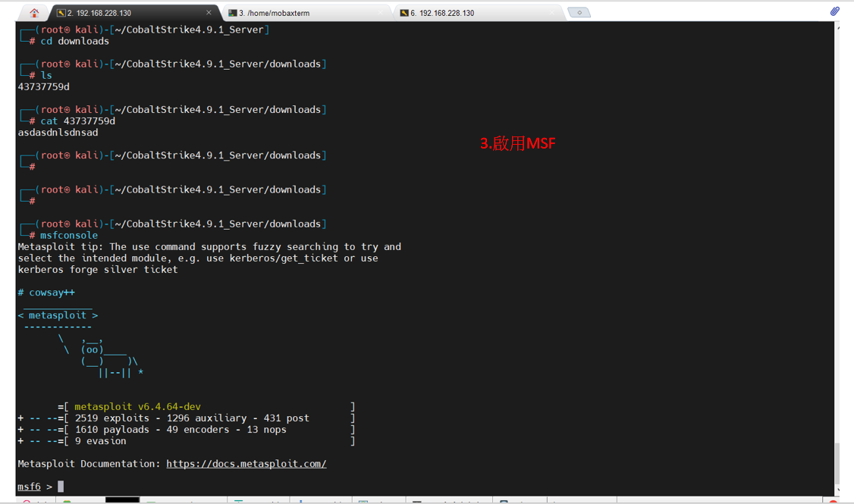This screenshot has width=854, height=504.
Task: Close the 6. 192.168.228.130 tab
Action: (552, 13)
